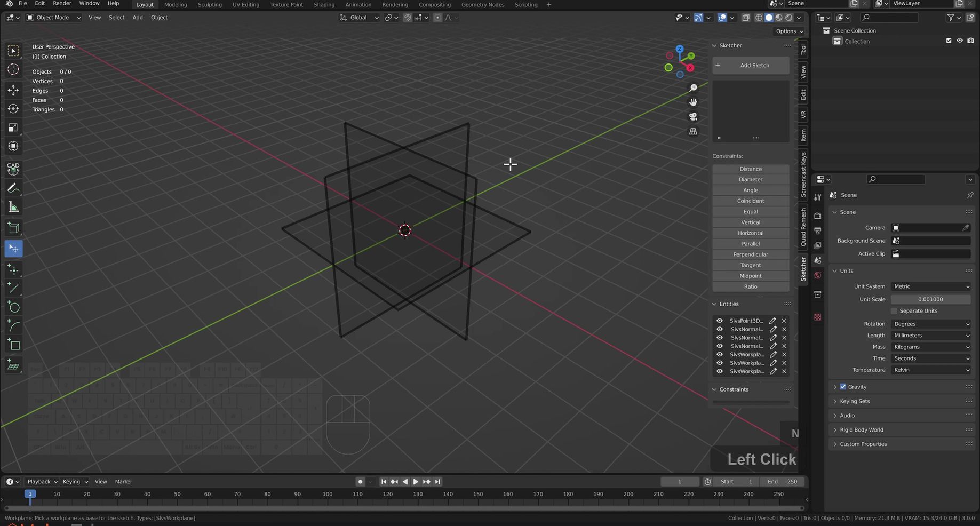
Task: Toggle Collection visibility in the outliner
Action: (960, 41)
